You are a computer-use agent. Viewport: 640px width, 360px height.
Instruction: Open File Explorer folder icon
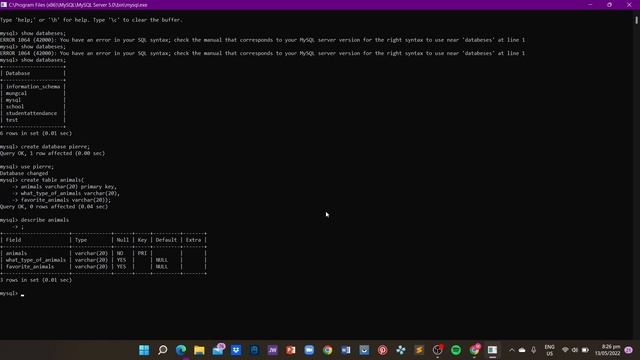tap(199, 350)
